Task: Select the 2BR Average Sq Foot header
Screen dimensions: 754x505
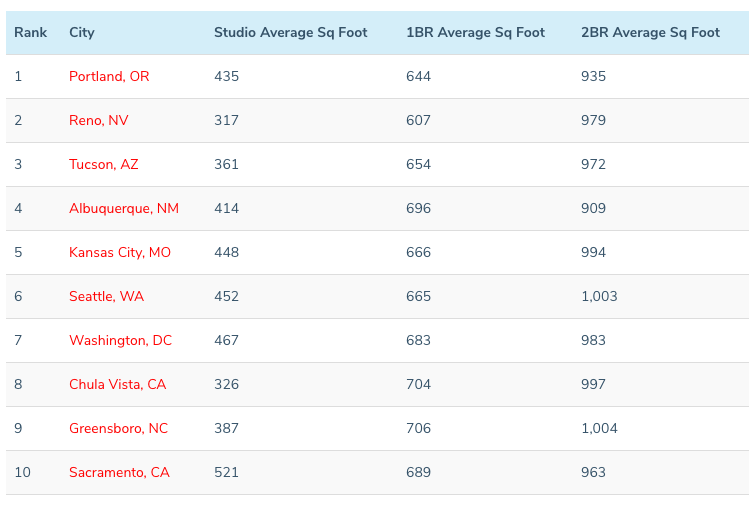Action: pyautogui.click(x=650, y=33)
